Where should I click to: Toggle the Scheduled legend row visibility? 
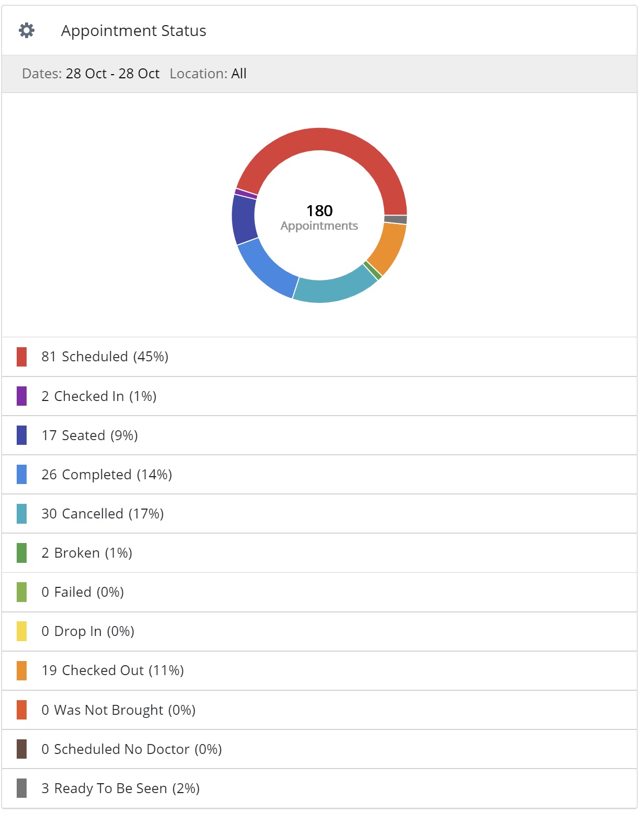coord(104,357)
